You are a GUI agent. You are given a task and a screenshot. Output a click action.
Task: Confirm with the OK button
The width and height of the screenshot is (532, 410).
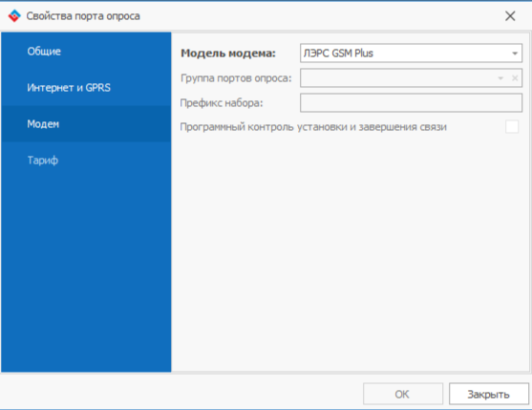(403, 394)
